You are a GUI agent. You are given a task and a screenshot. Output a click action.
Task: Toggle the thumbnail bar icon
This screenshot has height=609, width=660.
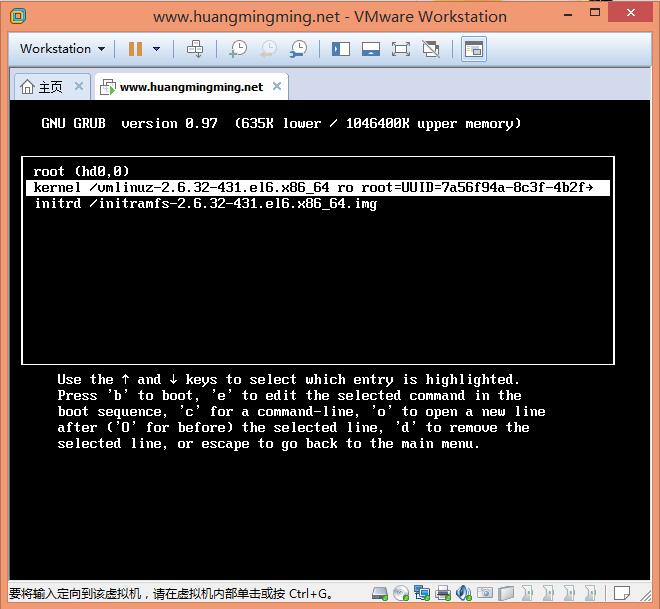[x=371, y=49]
